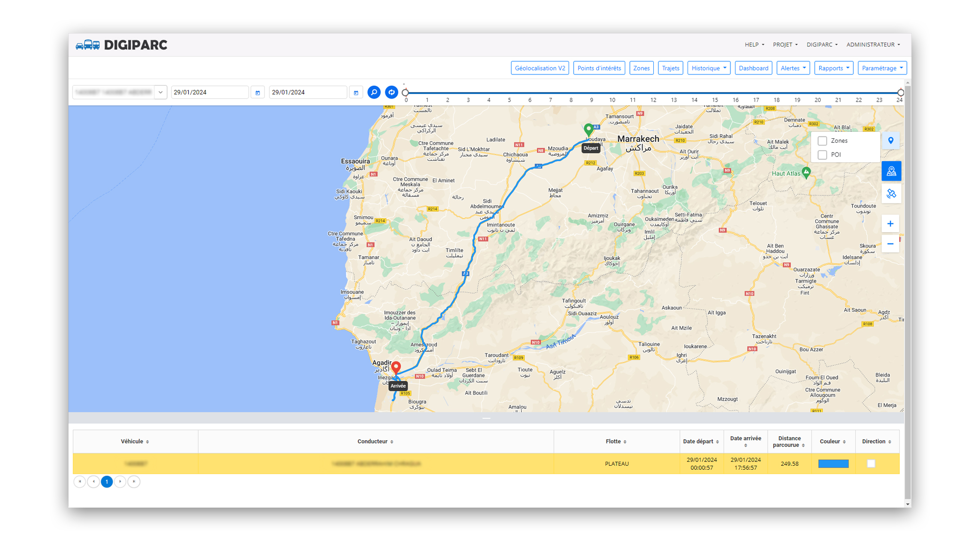Click the red Arrivée map pin

(x=396, y=368)
